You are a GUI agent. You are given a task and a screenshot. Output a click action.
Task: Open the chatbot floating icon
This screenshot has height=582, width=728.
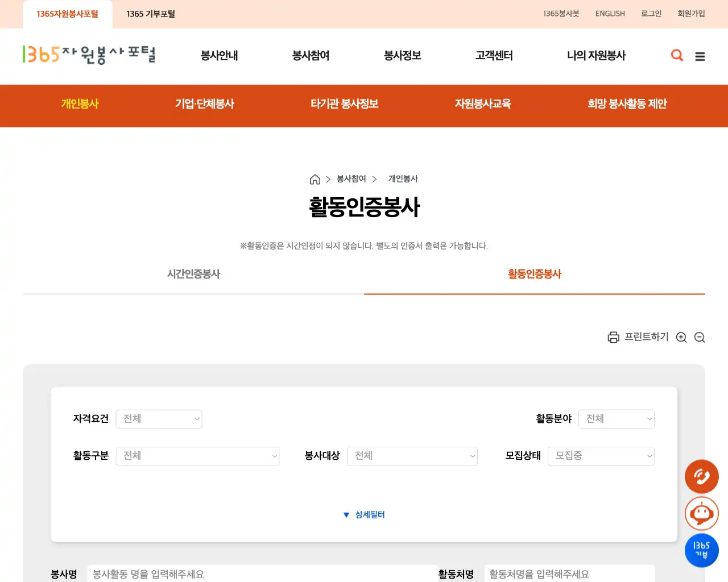(x=701, y=513)
